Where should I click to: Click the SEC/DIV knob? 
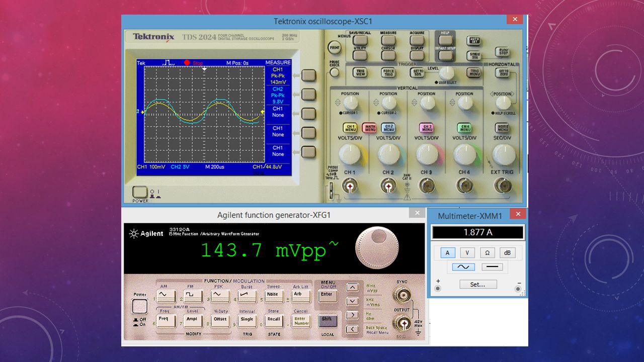(504, 154)
